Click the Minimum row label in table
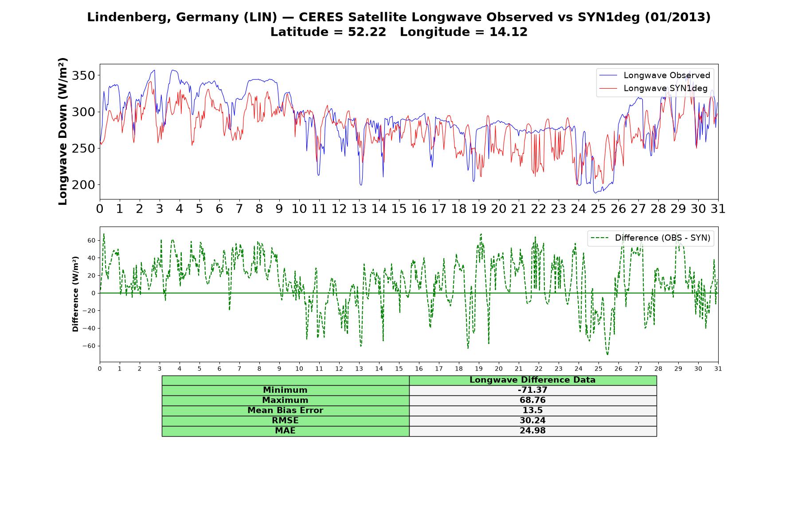Screen dimensions: 798x532 (x=285, y=390)
